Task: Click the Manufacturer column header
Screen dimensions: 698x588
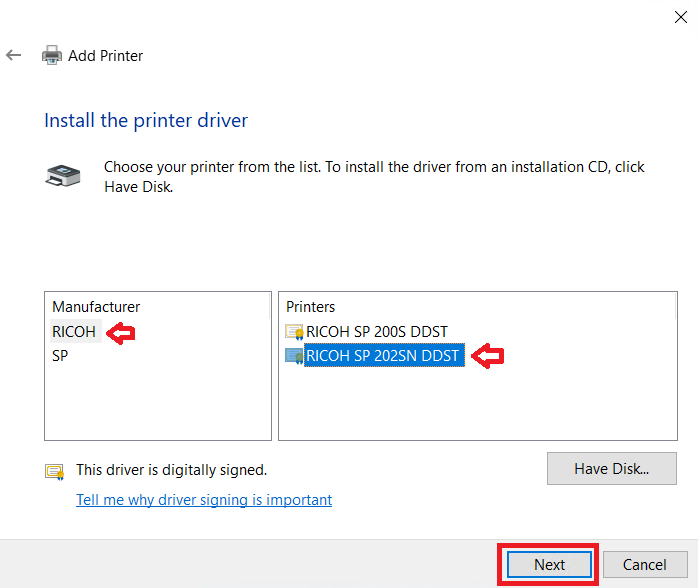Action: (96, 307)
